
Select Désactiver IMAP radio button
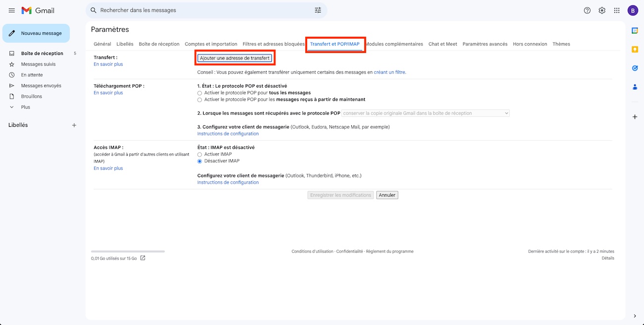(200, 161)
